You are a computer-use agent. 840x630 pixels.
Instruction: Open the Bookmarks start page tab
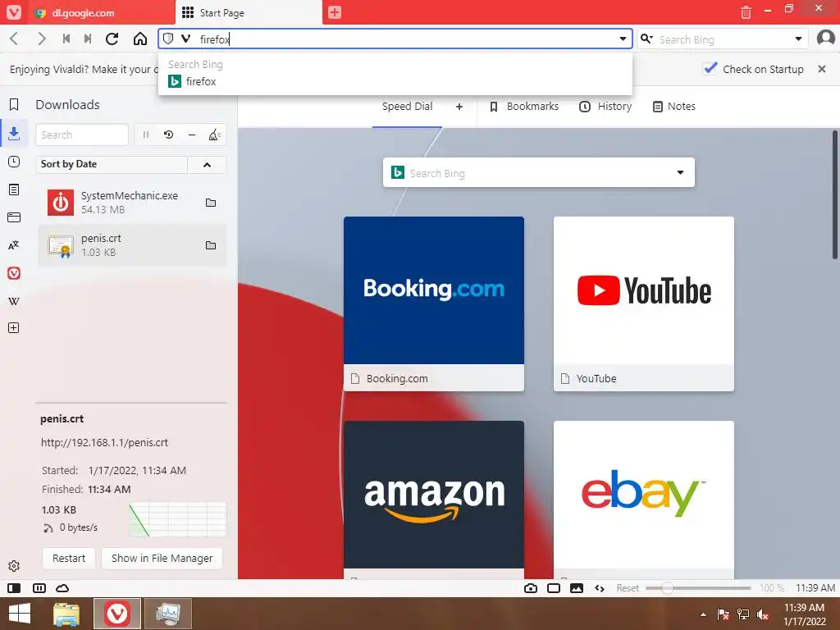524,106
